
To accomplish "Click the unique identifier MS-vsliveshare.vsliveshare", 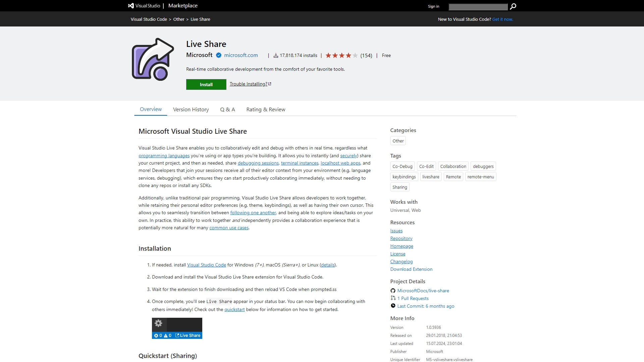I will [x=449, y=360].
